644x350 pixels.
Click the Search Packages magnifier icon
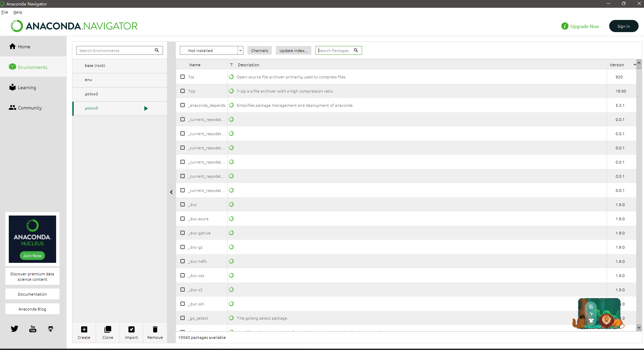pyautogui.click(x=356, y=50)
